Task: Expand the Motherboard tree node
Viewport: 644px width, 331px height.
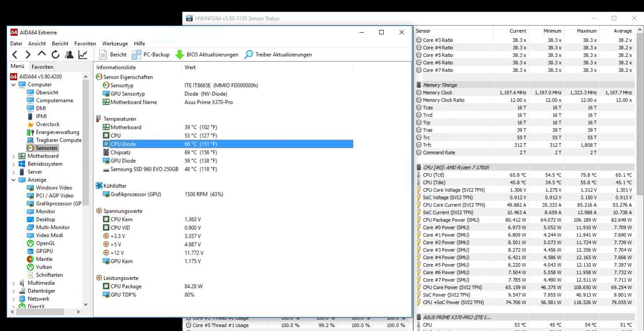Action: click(x=14, y=156)
